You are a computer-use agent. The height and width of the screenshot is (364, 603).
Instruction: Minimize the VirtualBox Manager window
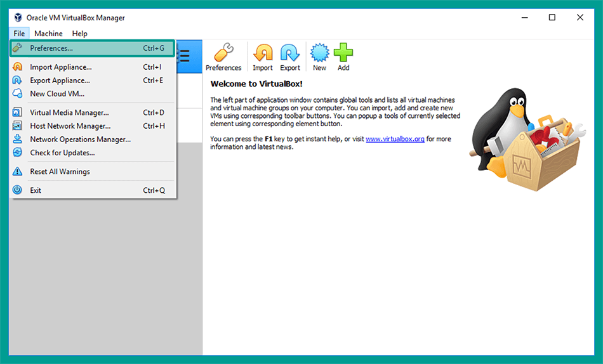click(524, 17)
